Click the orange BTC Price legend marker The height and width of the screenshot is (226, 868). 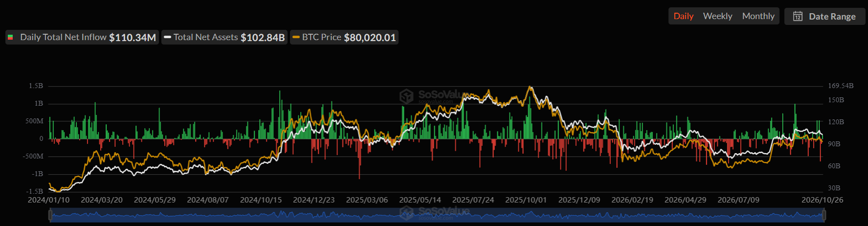296,37
